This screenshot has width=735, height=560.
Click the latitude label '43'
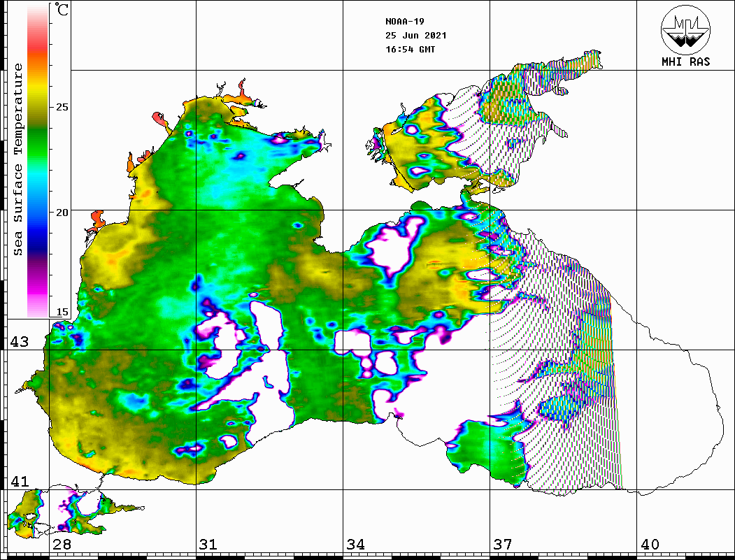tap(19, 342)
